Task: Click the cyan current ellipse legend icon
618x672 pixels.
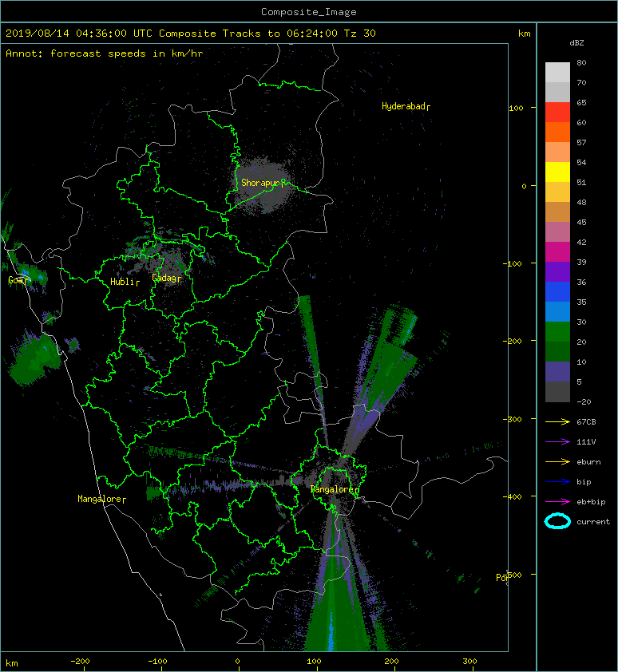Action: click(x=557, y=521)
